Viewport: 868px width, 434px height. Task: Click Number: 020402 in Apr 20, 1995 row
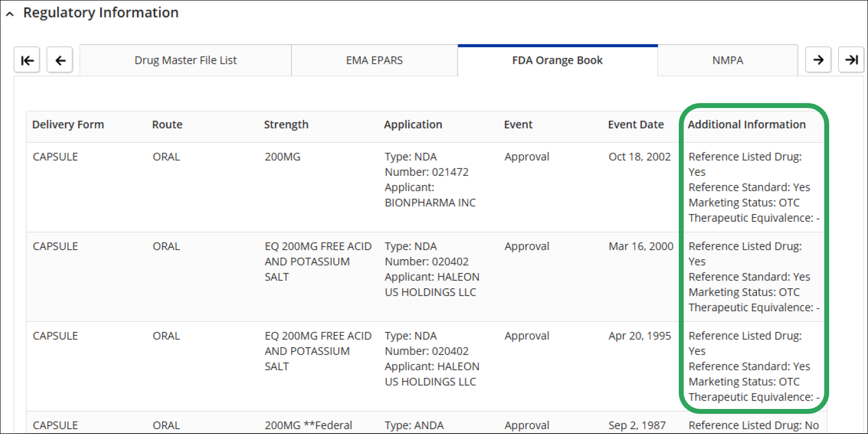click(x=427, y=351)
